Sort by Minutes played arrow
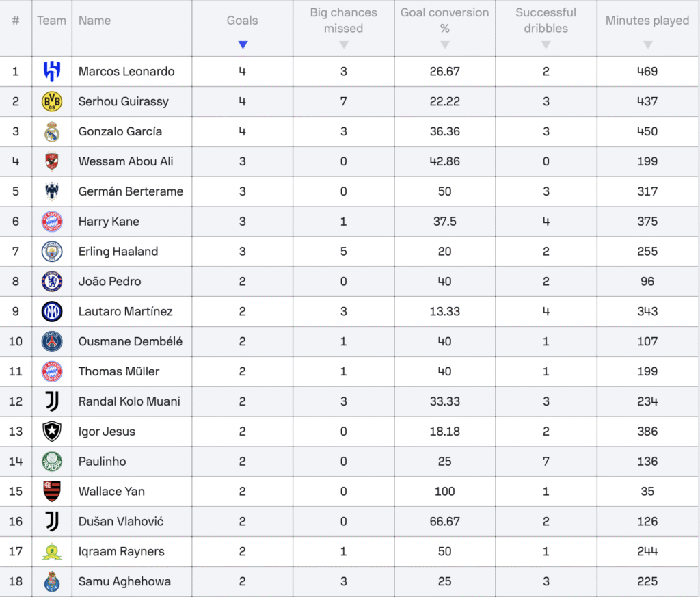The image size is (700, 597). click(648, 44)
